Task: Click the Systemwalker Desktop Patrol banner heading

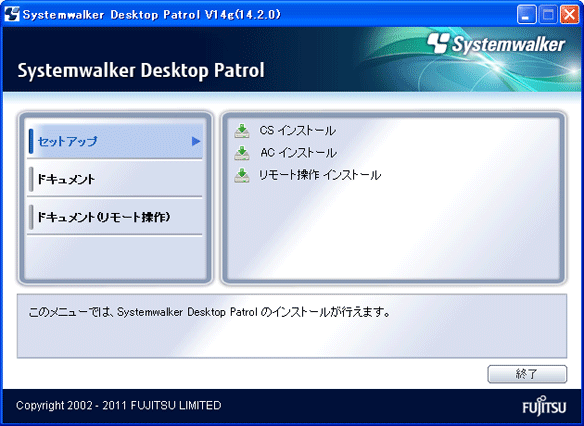Action: pos(141,70)
